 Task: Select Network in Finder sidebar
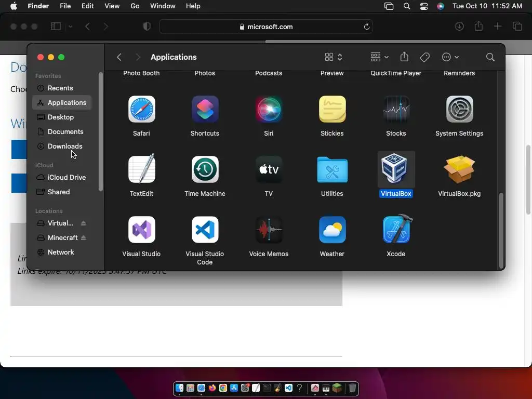(x=62, y=252)
